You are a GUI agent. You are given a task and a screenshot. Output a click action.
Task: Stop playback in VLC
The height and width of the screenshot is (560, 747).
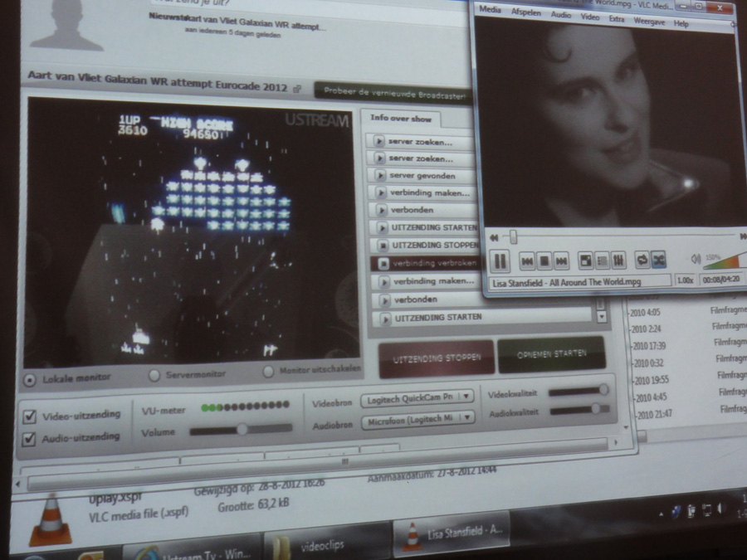(x=544, y=261)
